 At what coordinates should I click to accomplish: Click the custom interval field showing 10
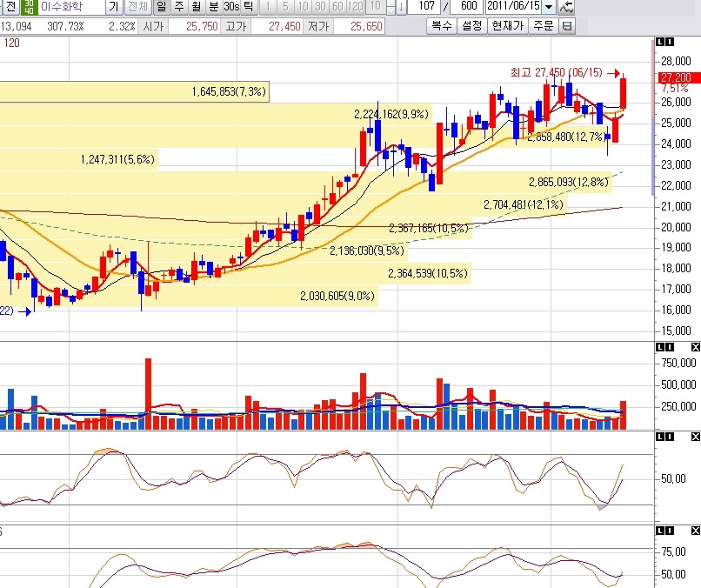(x=376, y=7)
